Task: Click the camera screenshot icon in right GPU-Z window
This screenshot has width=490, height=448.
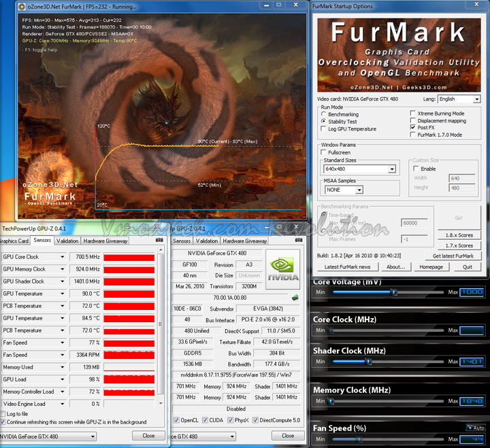Action: coord(299,240)
